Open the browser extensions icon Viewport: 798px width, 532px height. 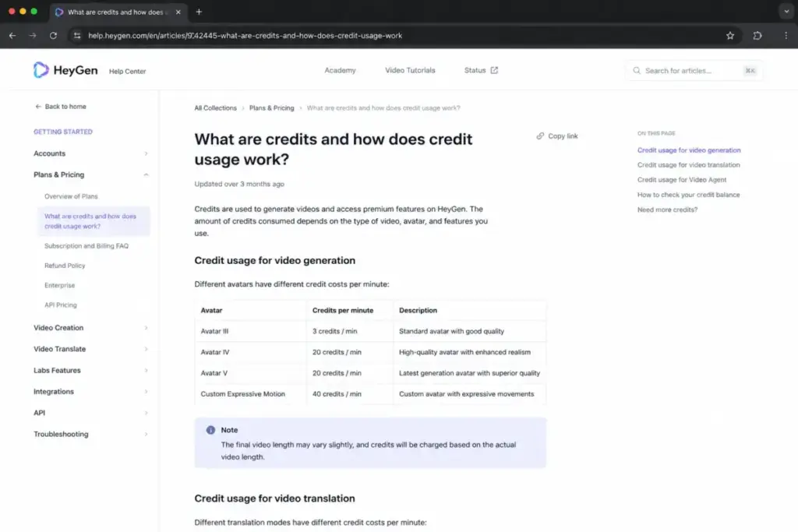(757, 36)
